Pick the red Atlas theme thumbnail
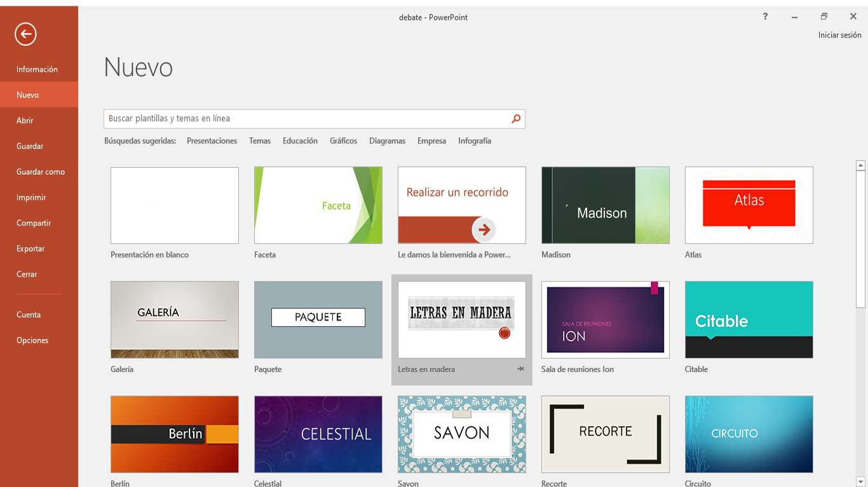Screen dimensions: 868x487 click(x=749, y=205)
